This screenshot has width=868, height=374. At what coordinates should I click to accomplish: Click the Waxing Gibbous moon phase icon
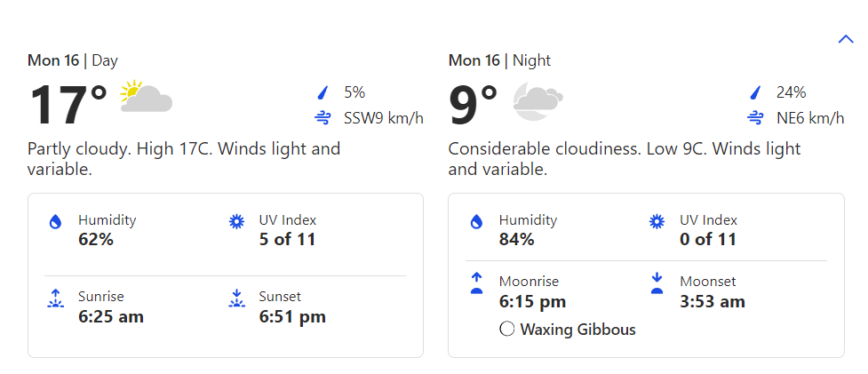[507, 330]
